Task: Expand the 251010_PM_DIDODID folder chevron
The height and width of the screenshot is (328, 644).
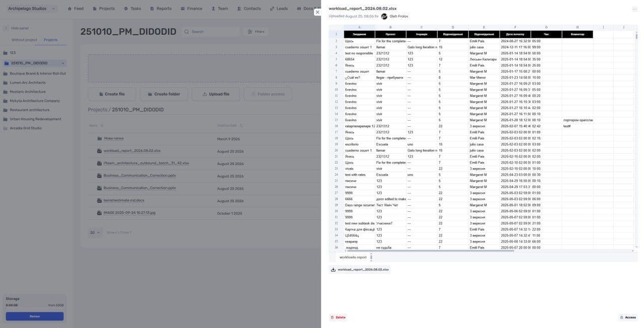Action: click(x=63, y=63)
